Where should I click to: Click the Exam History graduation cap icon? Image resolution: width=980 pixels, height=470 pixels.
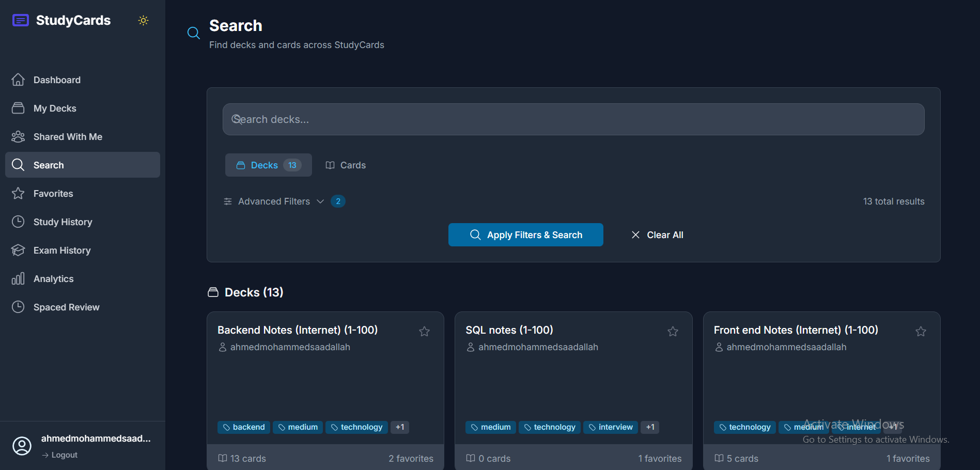[18, 250]
